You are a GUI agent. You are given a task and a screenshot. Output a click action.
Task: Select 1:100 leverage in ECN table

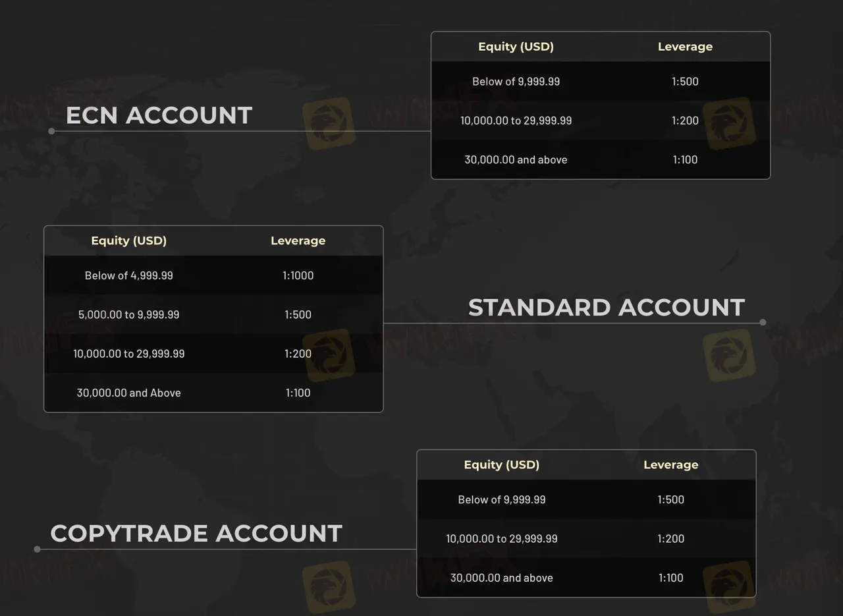(685, 159)
